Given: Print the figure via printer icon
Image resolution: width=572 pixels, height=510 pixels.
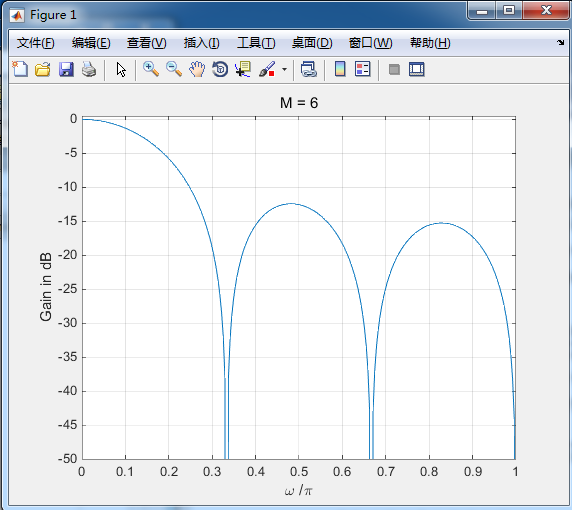Looking at the screenshot, I should 89,69.
